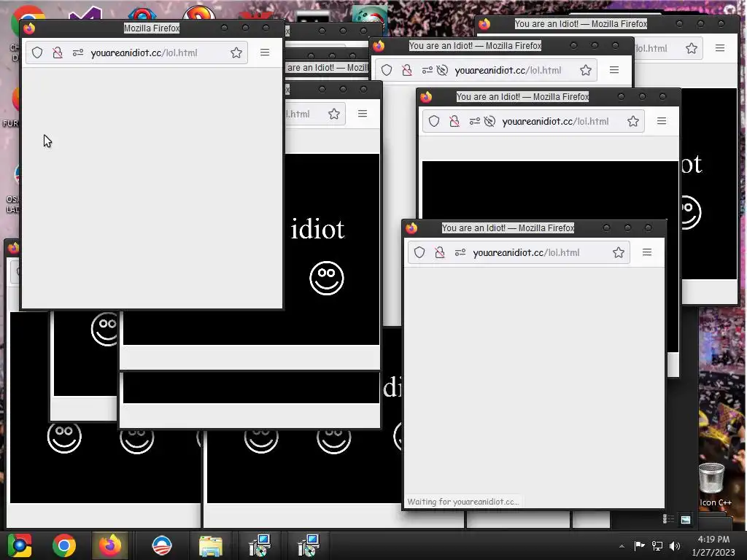Click the volume speaker icon in the tray
747x560 pixels.
click(x=675, y=545)
